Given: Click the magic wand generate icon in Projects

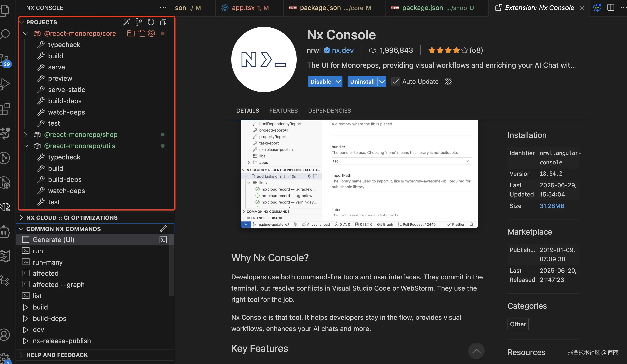Looking at the screenshot, I should click(126, 22).
